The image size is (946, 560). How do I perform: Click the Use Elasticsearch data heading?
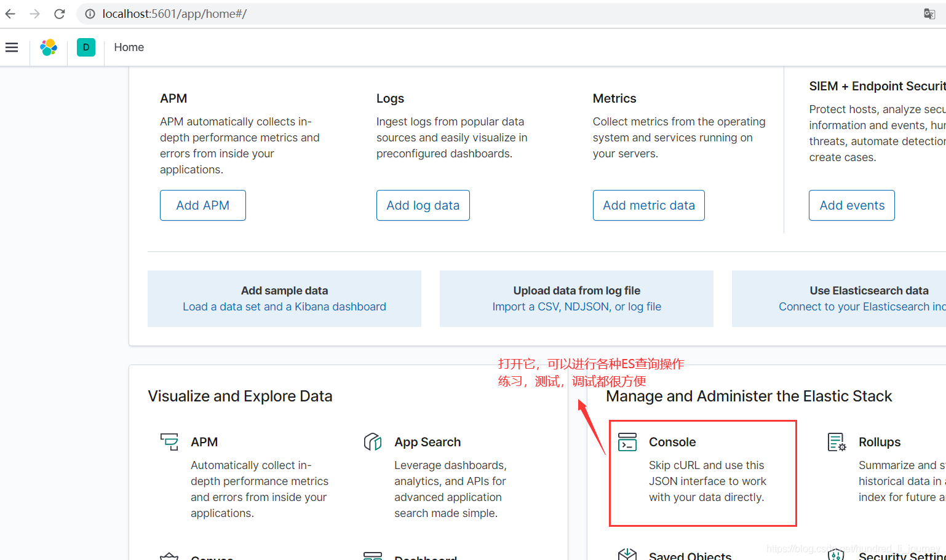coord(869,291)
